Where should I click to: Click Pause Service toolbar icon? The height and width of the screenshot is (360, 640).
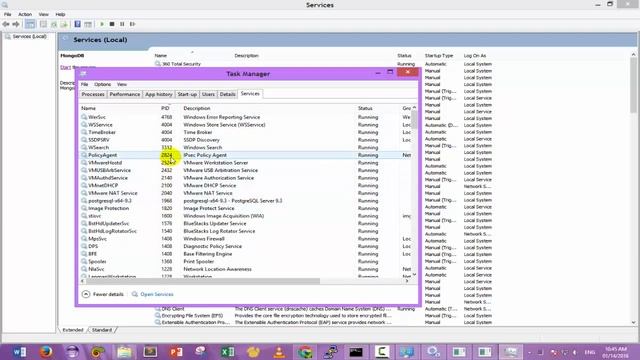(122, 24)
